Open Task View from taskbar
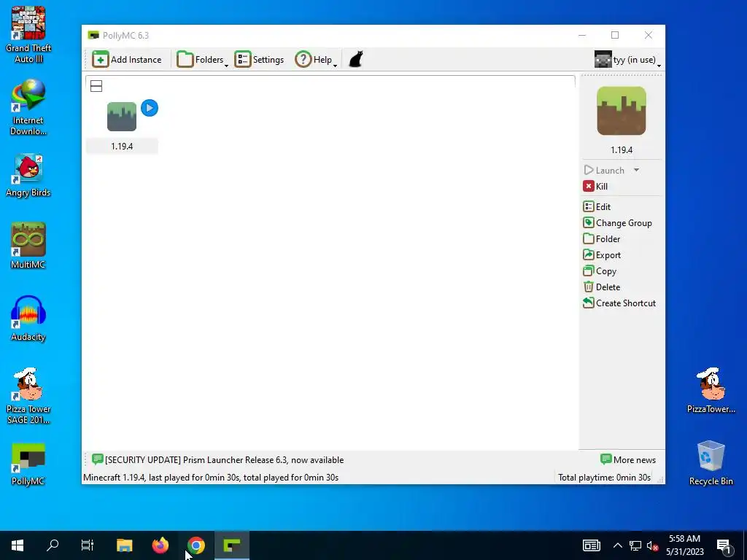 coord(88,545)
